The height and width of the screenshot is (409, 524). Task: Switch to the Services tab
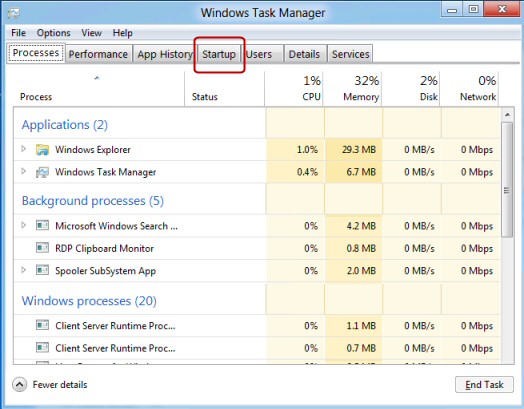coord(350,54)
